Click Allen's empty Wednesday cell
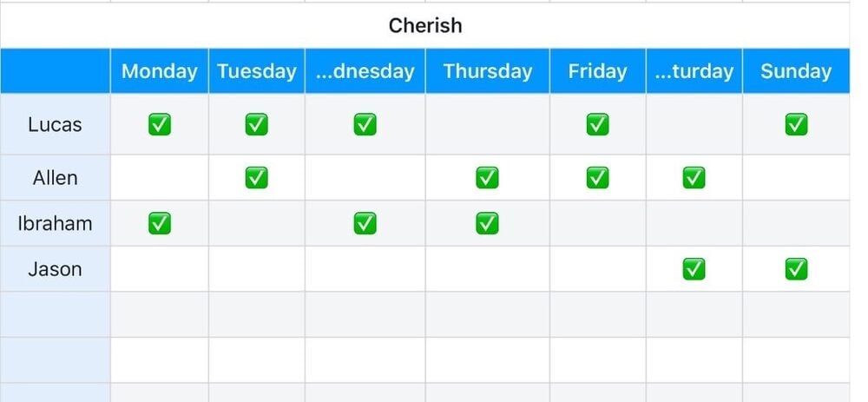This screenshot has height=402, width=868. (x=365, y=178)
